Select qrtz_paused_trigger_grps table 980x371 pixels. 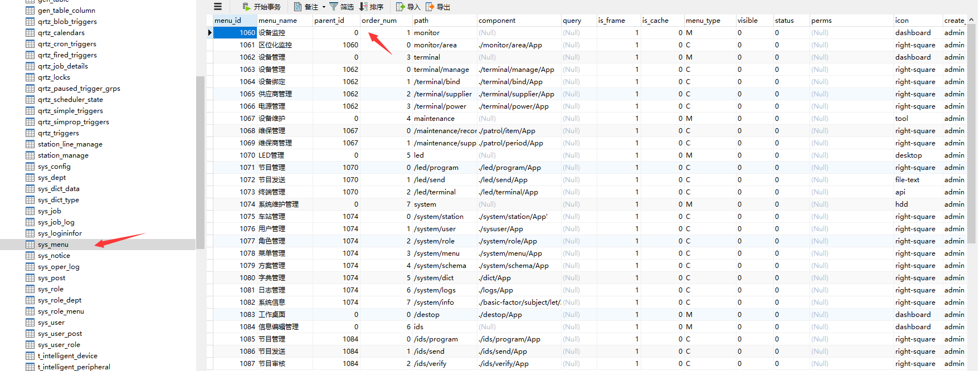(x=79, y=89)
